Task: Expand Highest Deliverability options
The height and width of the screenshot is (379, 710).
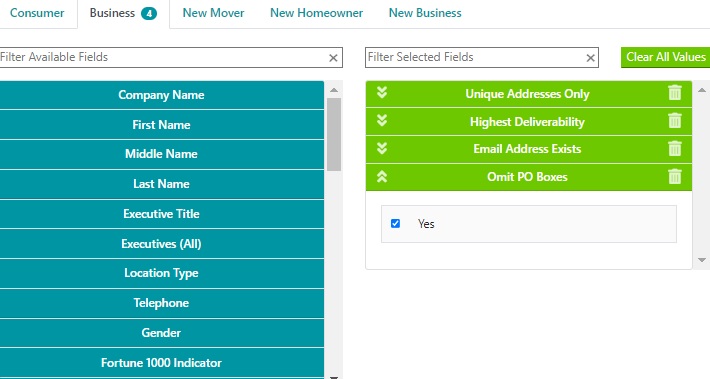Action: point(382,120)
